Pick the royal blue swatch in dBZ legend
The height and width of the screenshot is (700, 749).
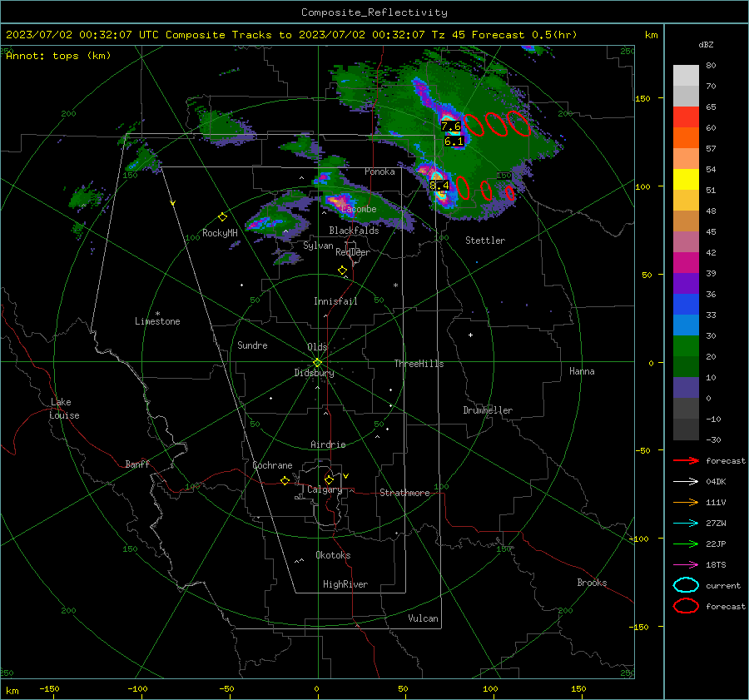tap(686, 304)
